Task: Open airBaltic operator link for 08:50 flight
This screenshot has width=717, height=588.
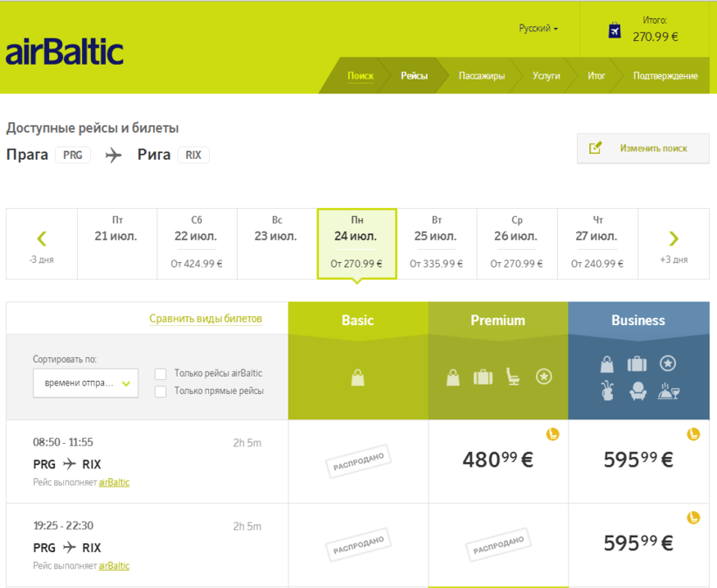Action: (114, 482)
